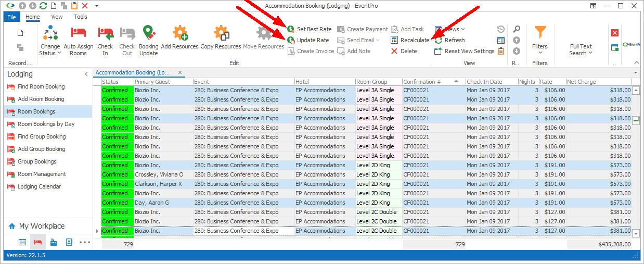Click the quick access orange clipboard icon
Viewport: 644px width, 264px height.
point(74,6)
